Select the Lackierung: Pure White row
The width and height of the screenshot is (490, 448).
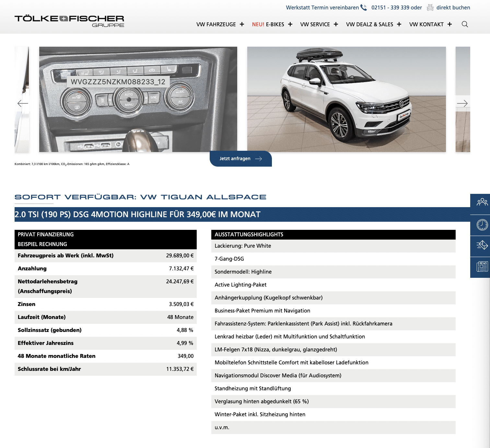(x=333, y=246)
